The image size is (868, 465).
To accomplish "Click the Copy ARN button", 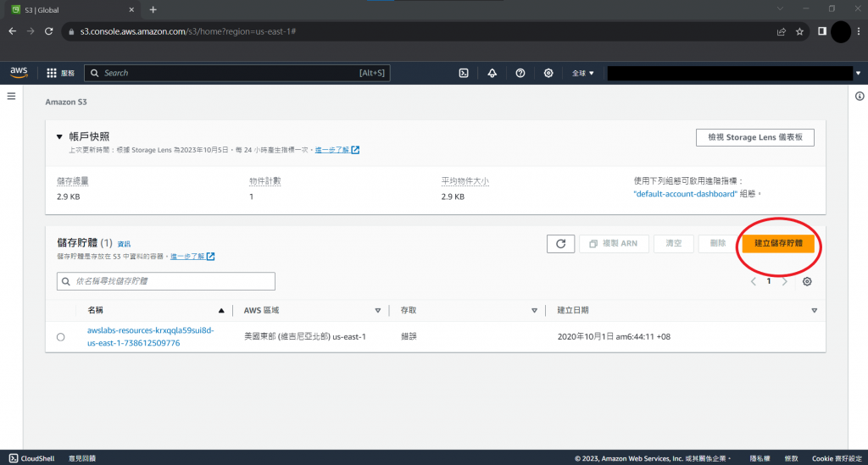I will pos(614,244).
